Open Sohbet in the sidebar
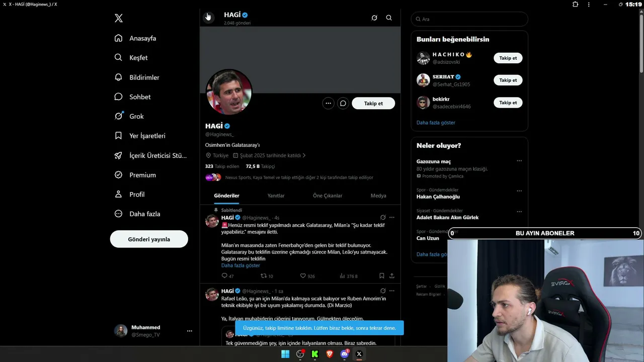 coord(133,97)
